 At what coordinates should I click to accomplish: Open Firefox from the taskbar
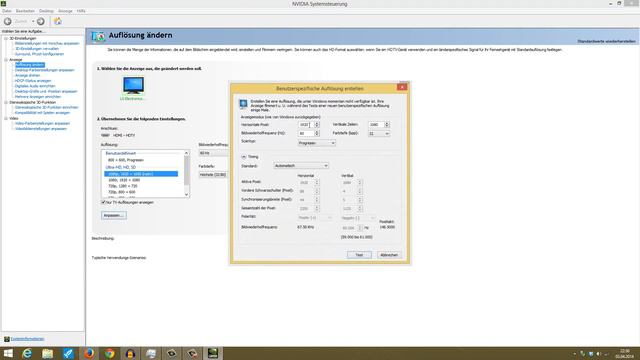[x=89, y=353]
